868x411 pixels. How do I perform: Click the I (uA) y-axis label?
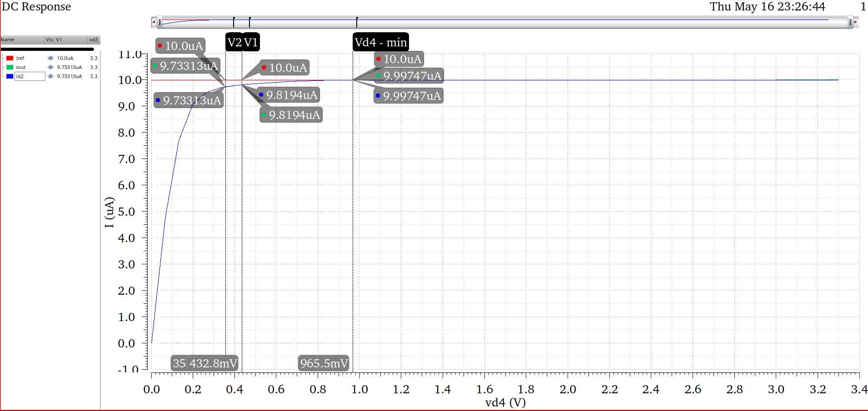[109, 212]
